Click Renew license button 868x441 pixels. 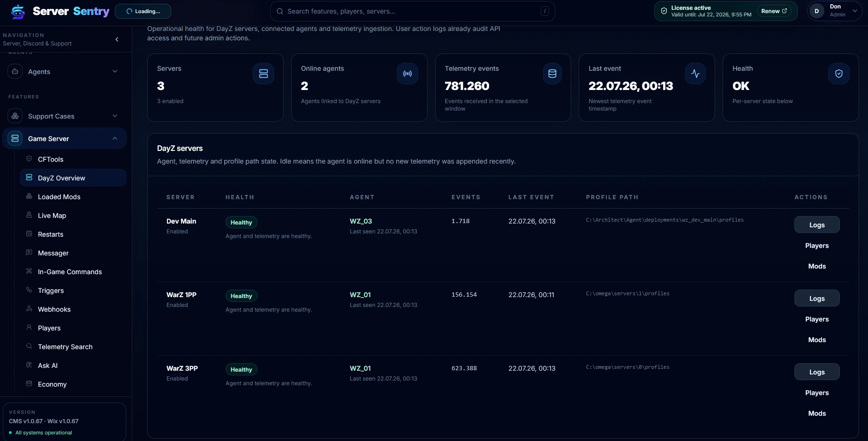[x=774, y=11]
